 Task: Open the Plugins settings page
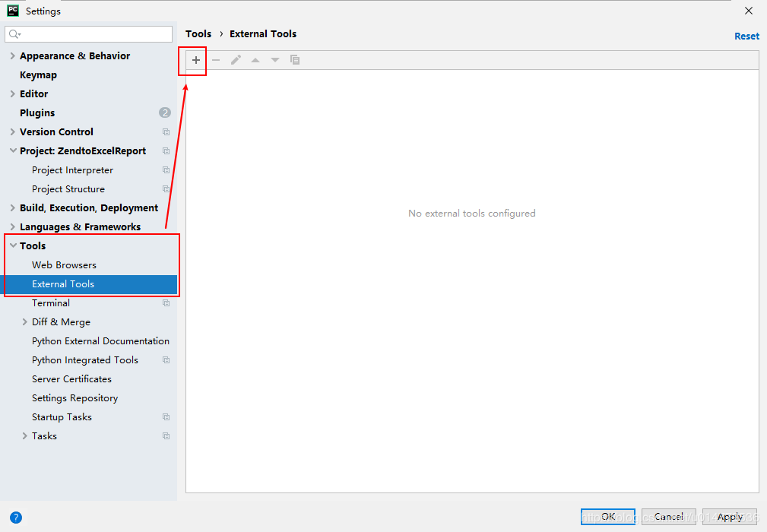(x=37, y=113)
